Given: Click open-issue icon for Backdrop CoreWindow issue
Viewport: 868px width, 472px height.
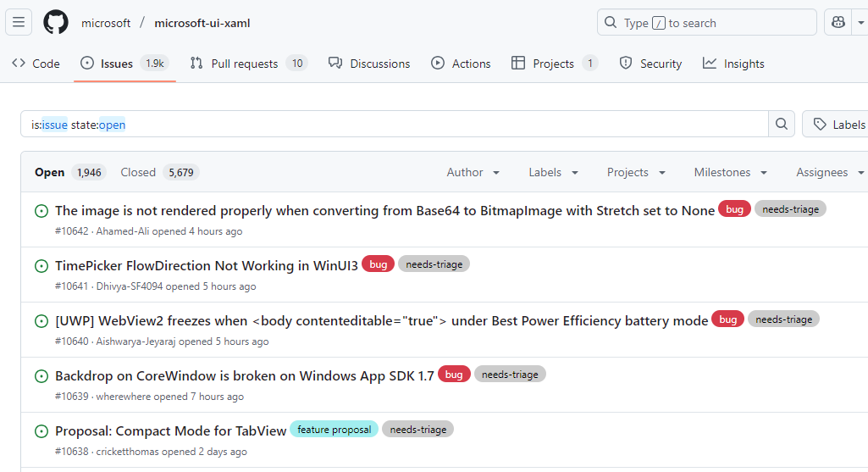Looking at the screenshot, I should tap(41, 376).
